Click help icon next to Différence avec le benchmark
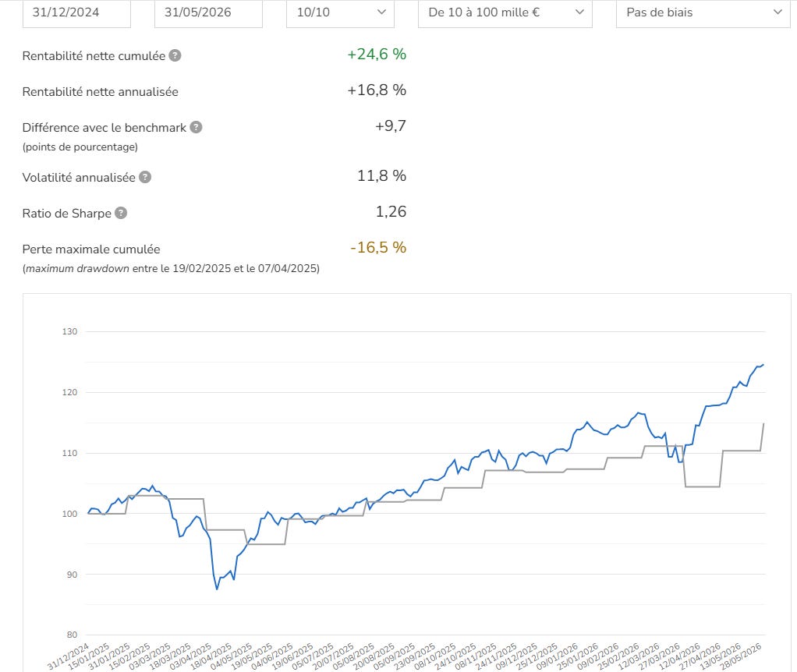The height and width of the screenshot is (672, 797). point(197,127)
